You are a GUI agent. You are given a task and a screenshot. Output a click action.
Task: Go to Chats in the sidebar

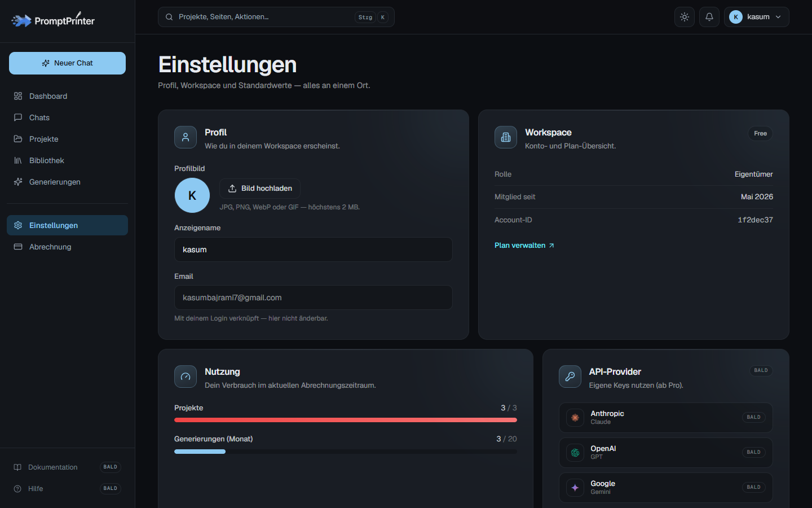click(67, 117)
